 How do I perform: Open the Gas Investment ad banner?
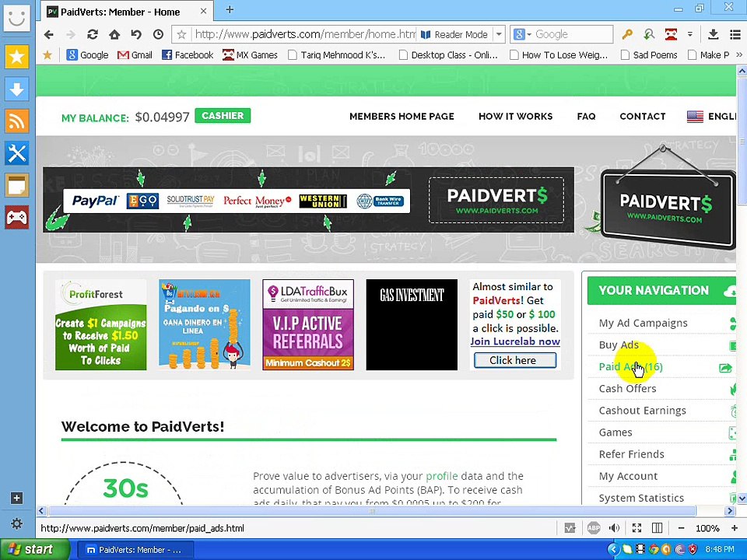(412, 325)
